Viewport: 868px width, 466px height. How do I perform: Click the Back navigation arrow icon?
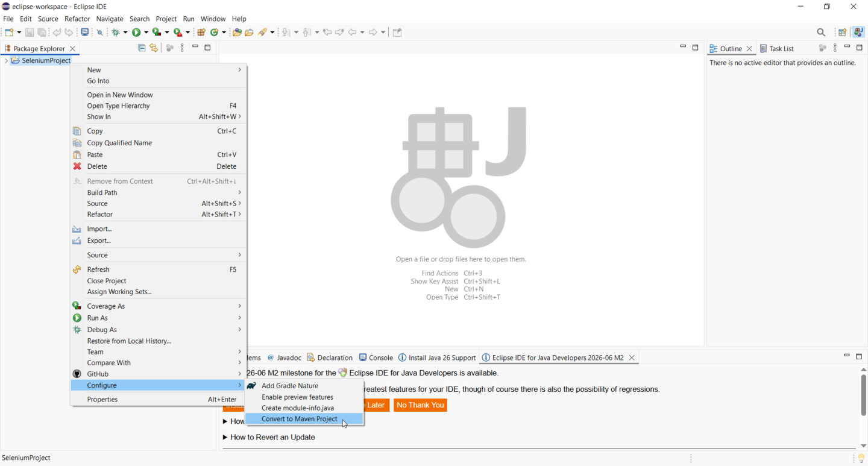353,33
